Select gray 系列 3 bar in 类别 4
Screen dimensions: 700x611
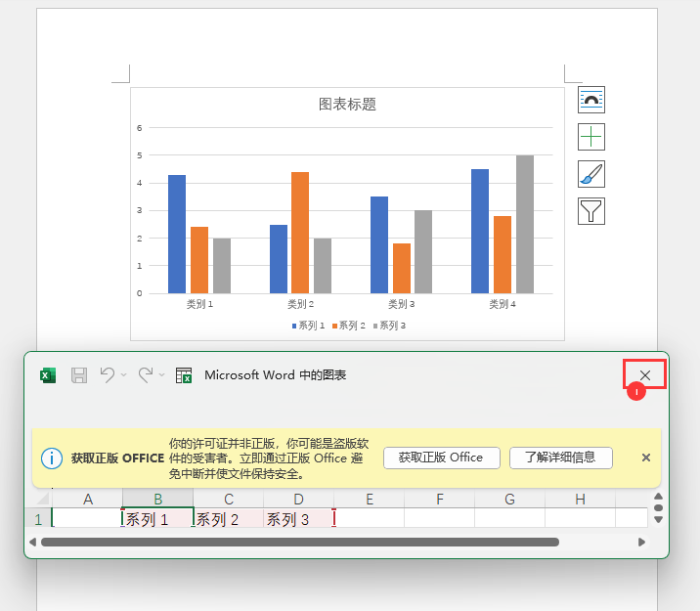525,225
